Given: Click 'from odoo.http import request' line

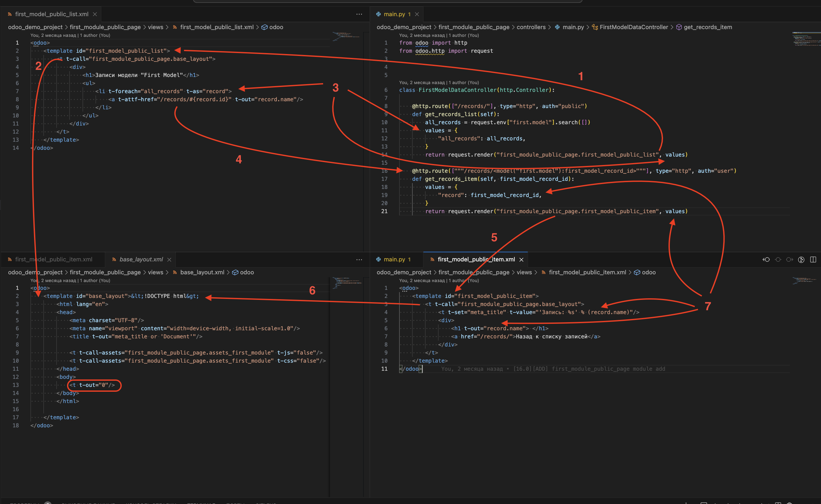Looking at the screenshot, I should (x=446, y=51).
